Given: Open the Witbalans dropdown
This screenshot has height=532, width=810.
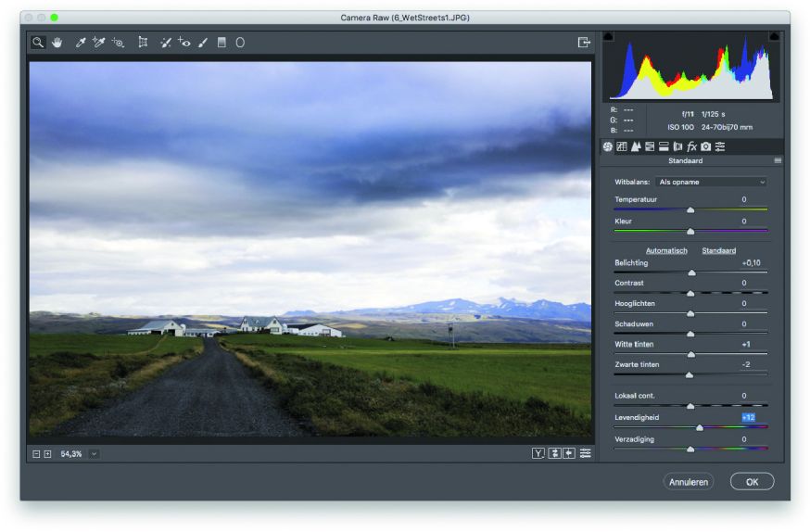Looking at the screenshot, I should 711,183.
